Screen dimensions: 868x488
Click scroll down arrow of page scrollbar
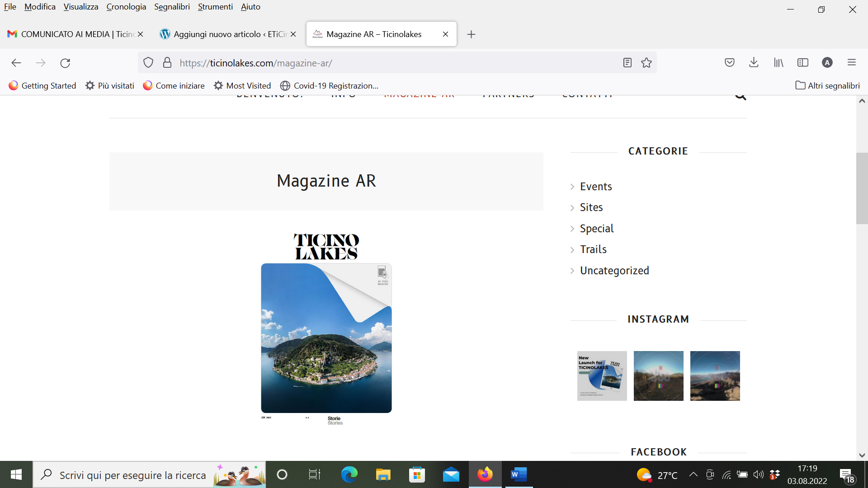coord(862,455)
